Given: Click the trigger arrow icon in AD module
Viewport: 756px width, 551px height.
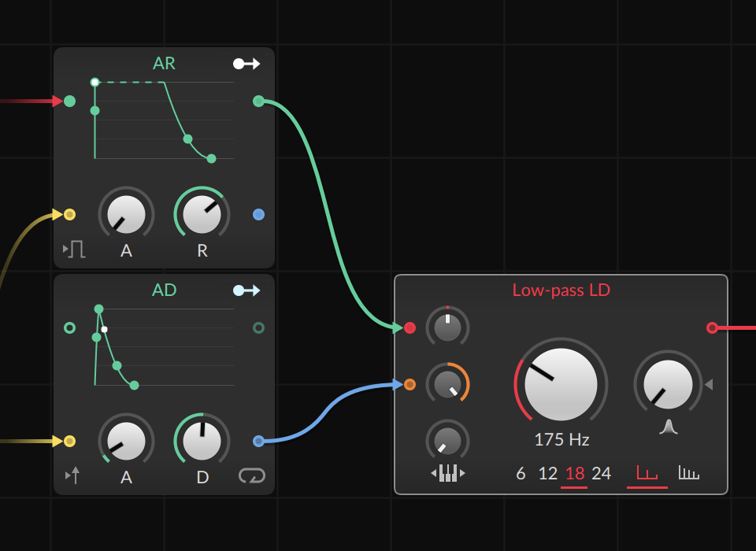Looking at the screenshot, I should coord(72,475).
